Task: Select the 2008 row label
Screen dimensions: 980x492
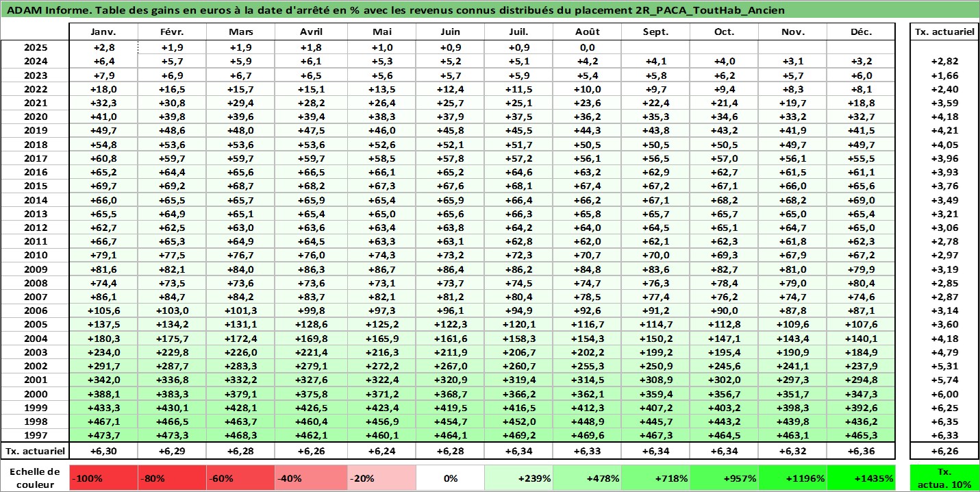Action: 35,283
